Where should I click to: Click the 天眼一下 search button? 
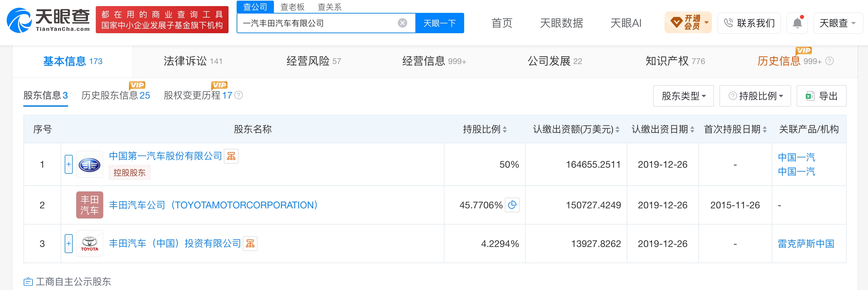[440, 23]
